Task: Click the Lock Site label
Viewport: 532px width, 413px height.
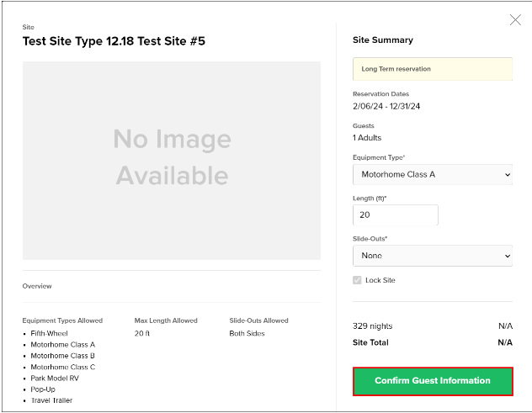Action: [x=380, y=280]
